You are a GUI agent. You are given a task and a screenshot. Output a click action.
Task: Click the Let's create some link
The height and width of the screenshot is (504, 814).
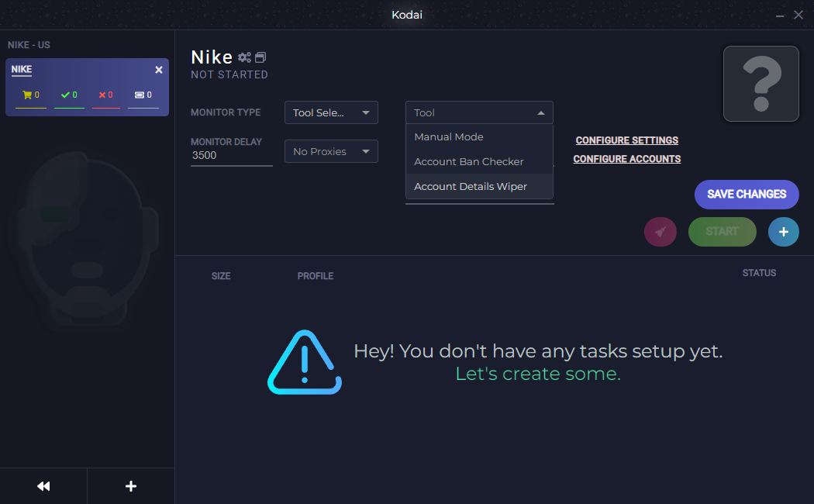538,374
